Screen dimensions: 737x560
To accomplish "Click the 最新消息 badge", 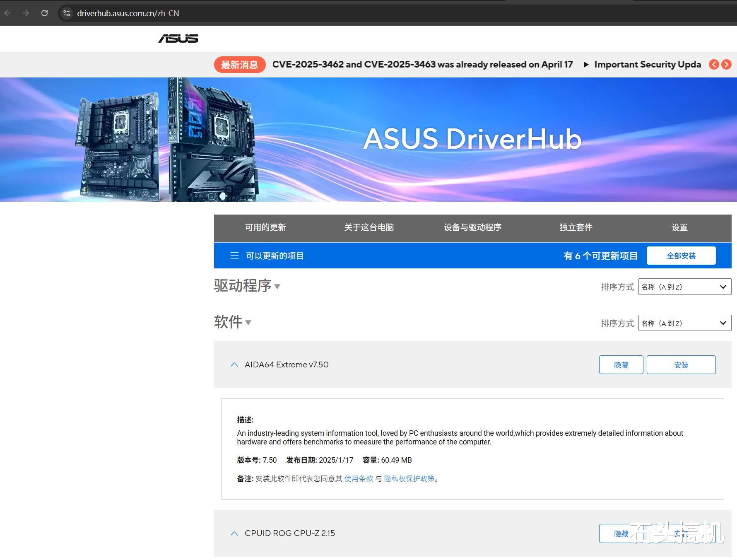I will point(240,65).
